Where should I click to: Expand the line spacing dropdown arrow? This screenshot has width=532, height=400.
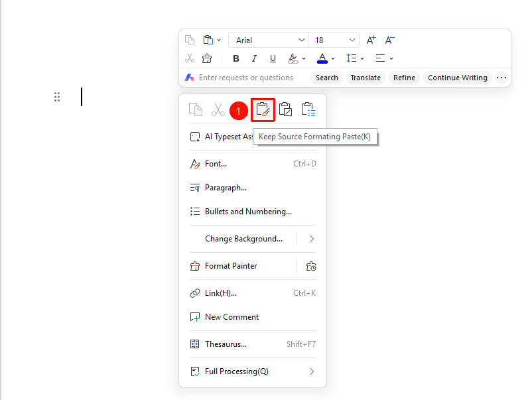(362, 58)
